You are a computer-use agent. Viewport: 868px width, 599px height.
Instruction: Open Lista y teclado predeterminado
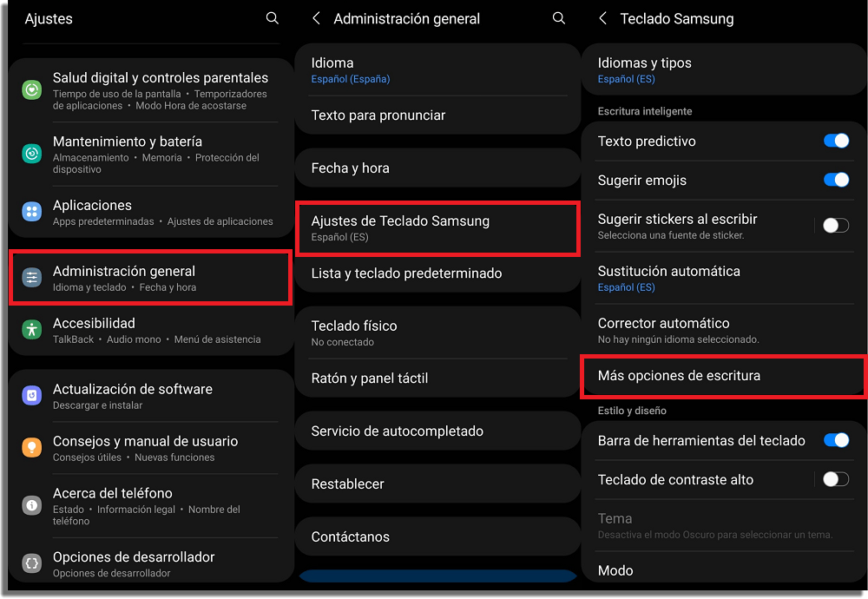coord(437,273)
